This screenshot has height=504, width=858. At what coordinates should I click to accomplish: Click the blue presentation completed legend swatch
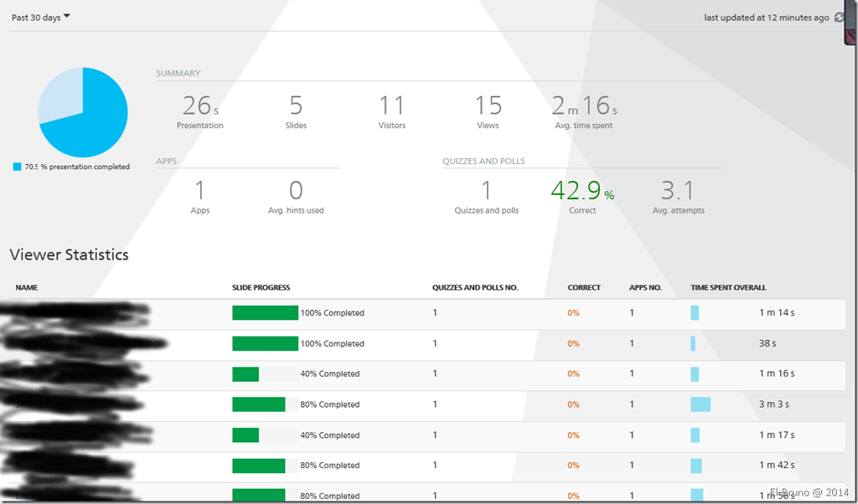tap(17, 167)
